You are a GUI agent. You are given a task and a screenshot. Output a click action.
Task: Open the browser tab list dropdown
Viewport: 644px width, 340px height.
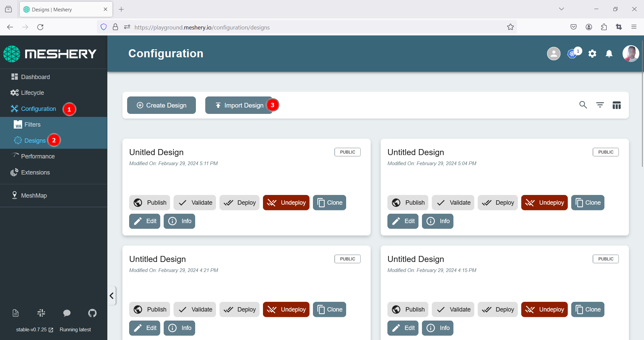pyautogui.click(x=561, y=9)
